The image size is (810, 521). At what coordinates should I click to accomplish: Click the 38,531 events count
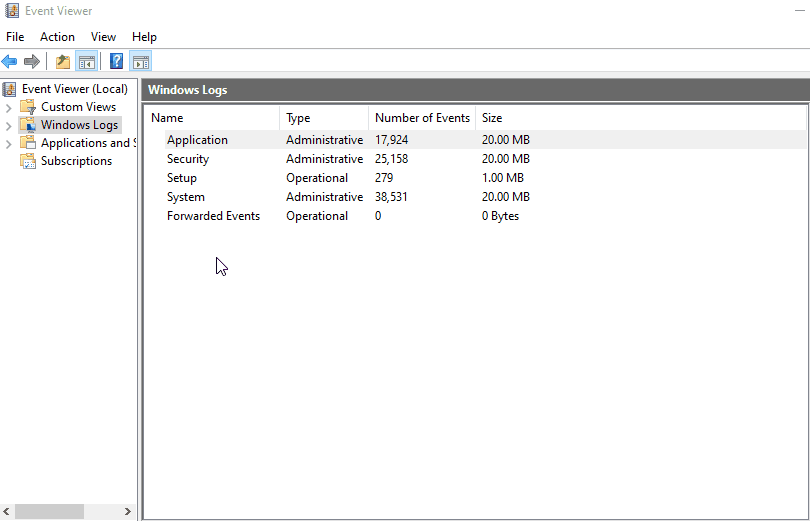(x=391, y=197)
